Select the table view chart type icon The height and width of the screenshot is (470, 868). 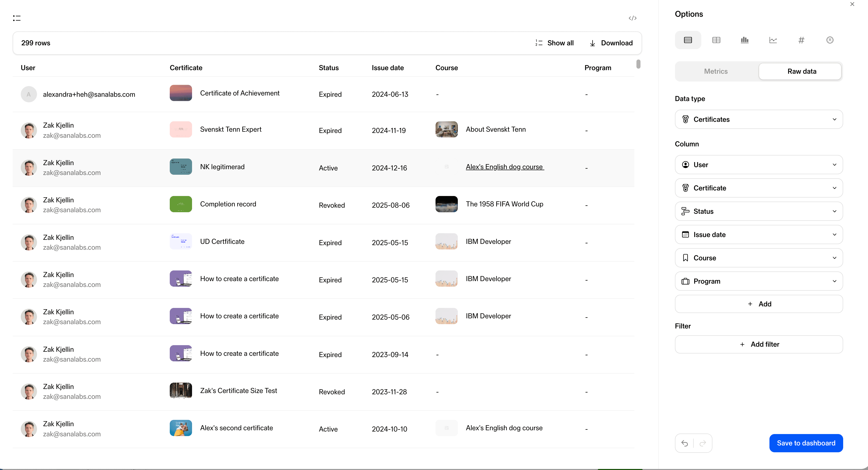pos(716,40)
